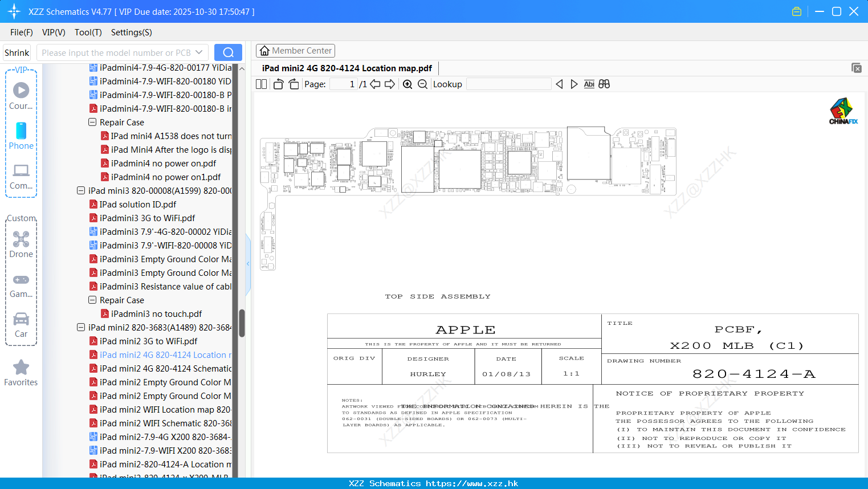
Task: Open iPad mini2 WIFI Schematic 820-368
Action: click(x=160, y=423)
